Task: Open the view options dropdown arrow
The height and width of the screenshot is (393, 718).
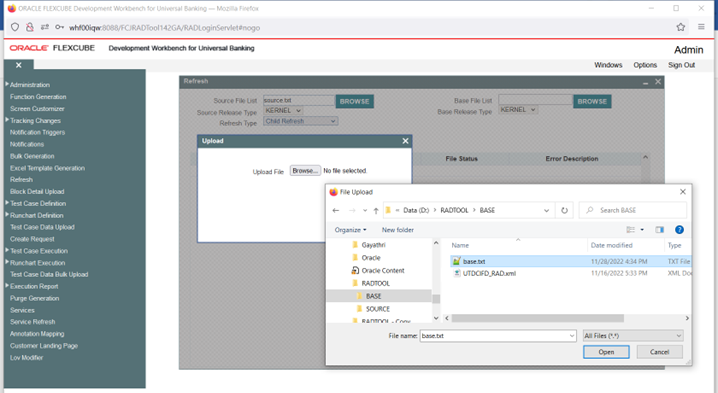Action: pos(642,229)
